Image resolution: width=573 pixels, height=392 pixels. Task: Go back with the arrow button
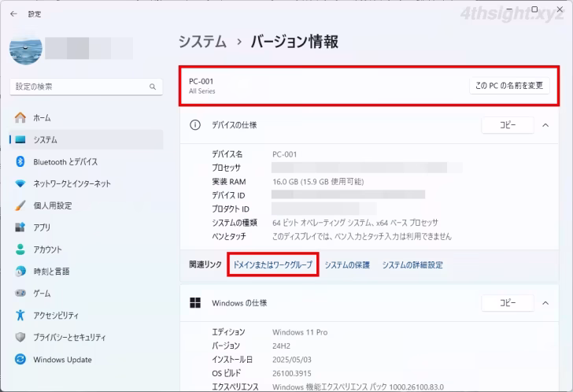[x=13, y=14]
